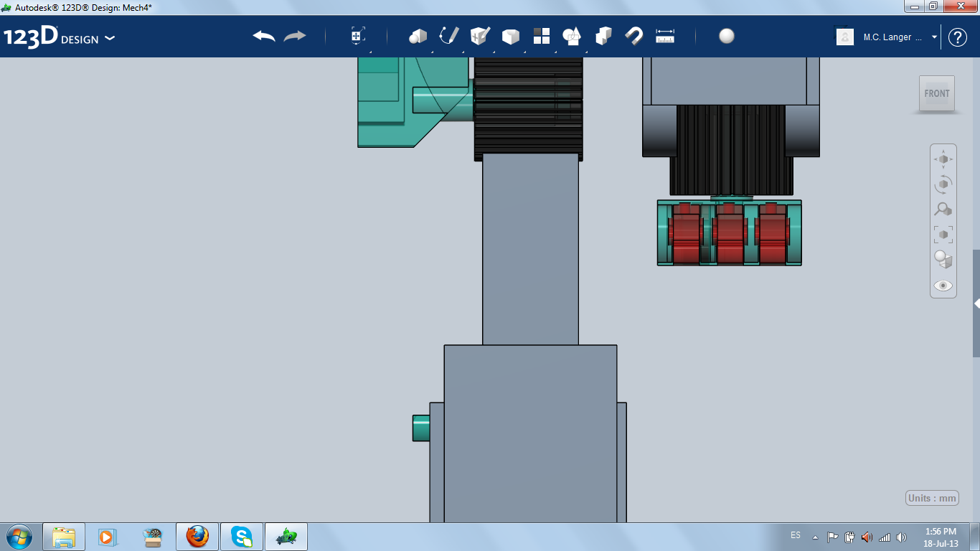Open the Pattern tool
Screen dimensions: 980x551
coord(541,36)
